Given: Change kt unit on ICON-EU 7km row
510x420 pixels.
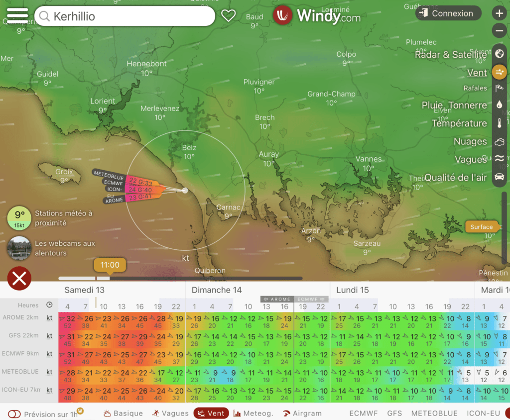Looking at the screenshot, I should 49,390.
